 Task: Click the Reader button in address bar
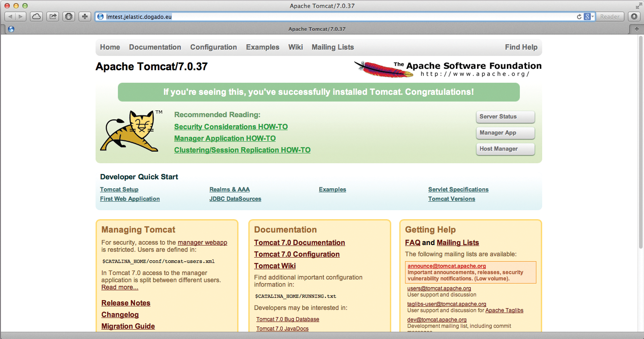click(610, 17)
